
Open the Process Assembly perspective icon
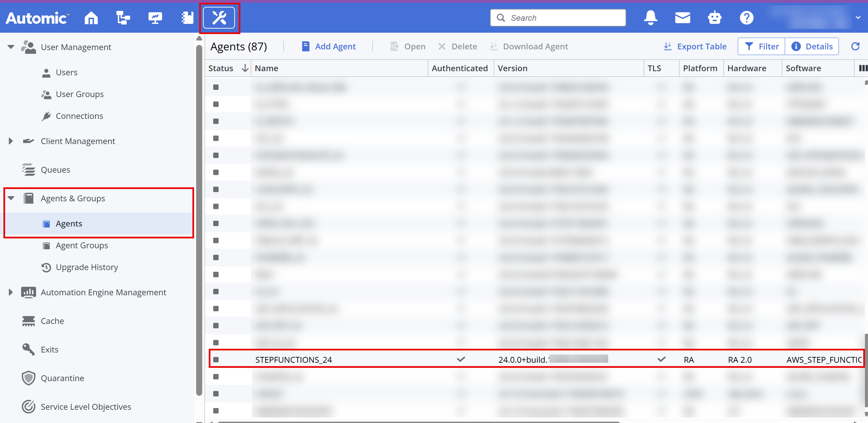pos(123,18)
